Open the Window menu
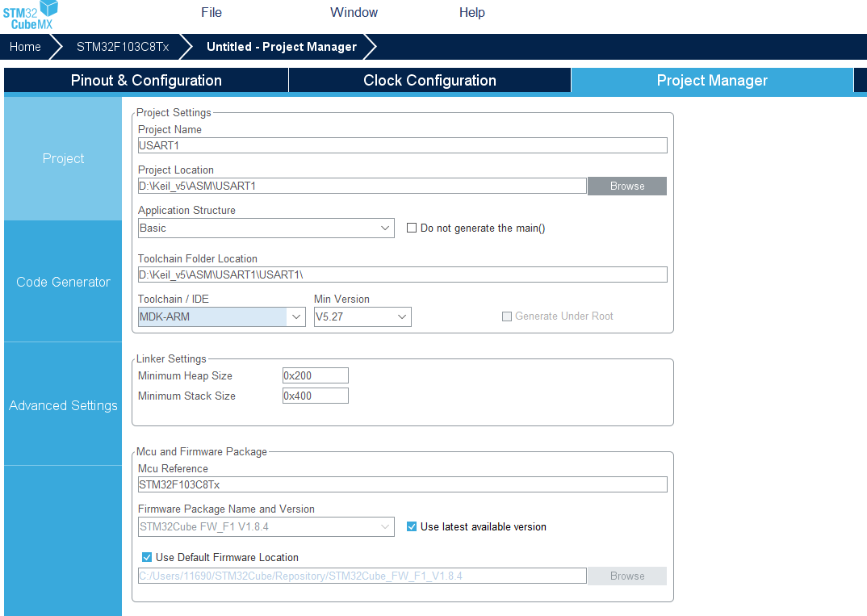 point(354,12)
